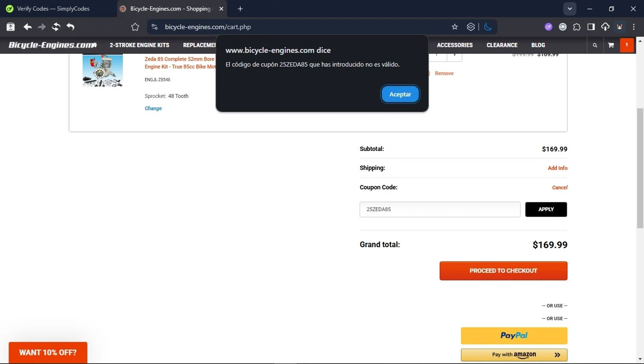Viewport: 644px width, 364px height.
Task: Click the profile avatar icon
Action: (620, 27)
